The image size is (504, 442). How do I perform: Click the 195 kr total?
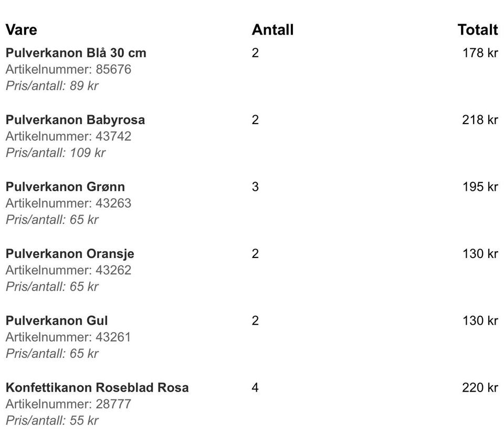pyautogui.click(x=480, y=187)
